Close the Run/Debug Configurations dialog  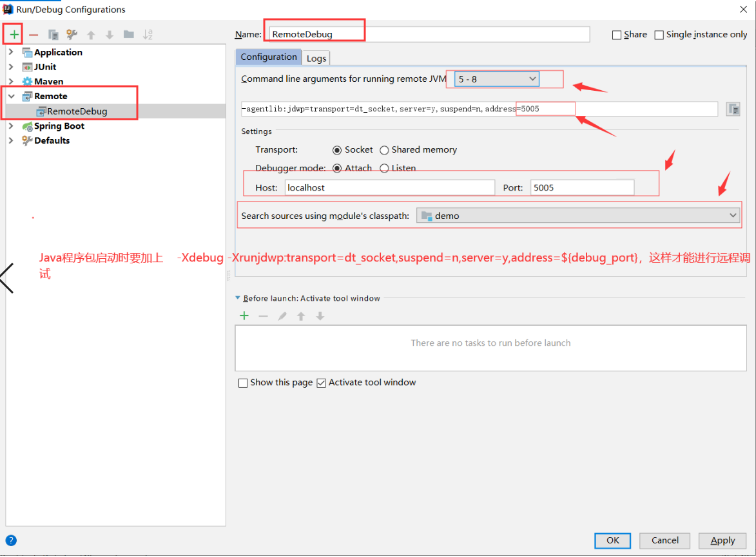click(x=744, y=9)
